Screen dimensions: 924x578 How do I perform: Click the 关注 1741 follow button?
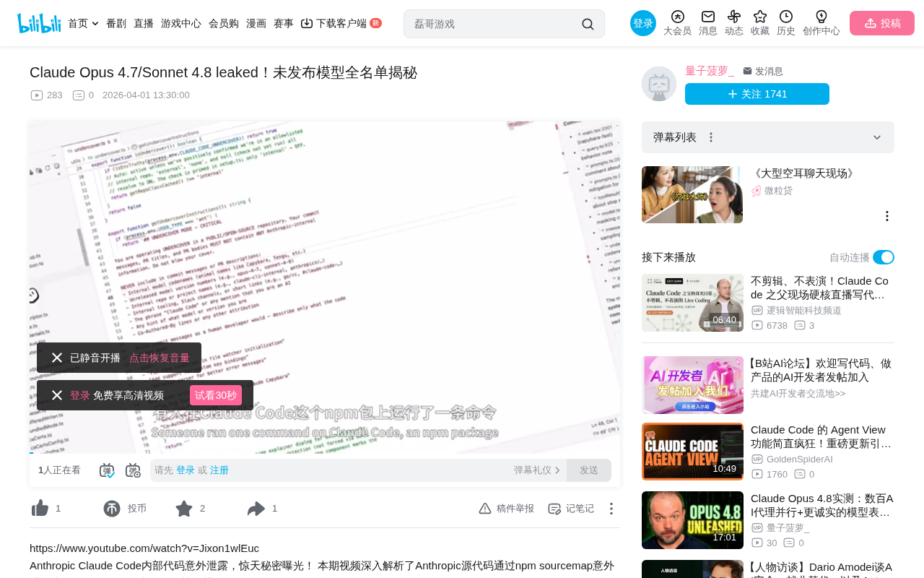click(x=757, y=94)
